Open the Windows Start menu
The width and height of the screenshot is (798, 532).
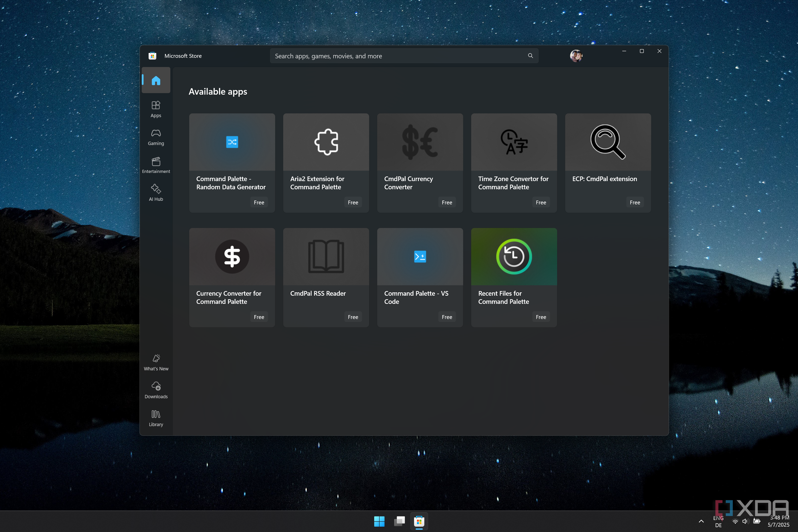(x=379, y=521)
